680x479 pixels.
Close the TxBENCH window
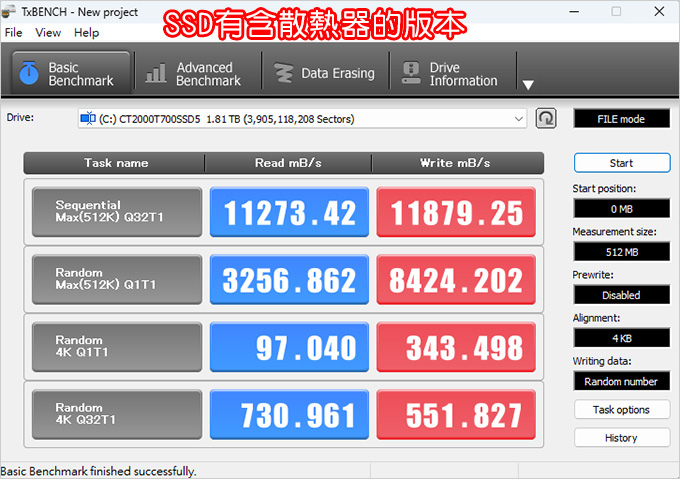click(659, 12)
